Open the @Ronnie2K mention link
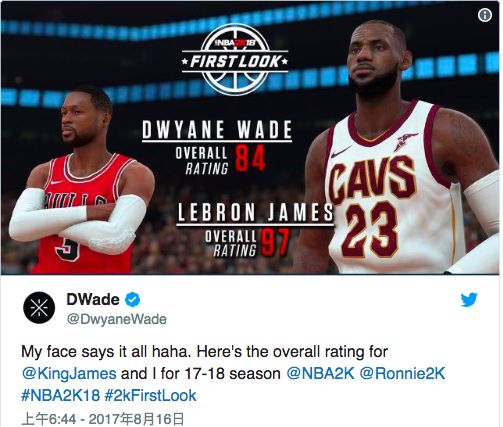Viewport: 503px width, 427px height. [x=402, y=373]
